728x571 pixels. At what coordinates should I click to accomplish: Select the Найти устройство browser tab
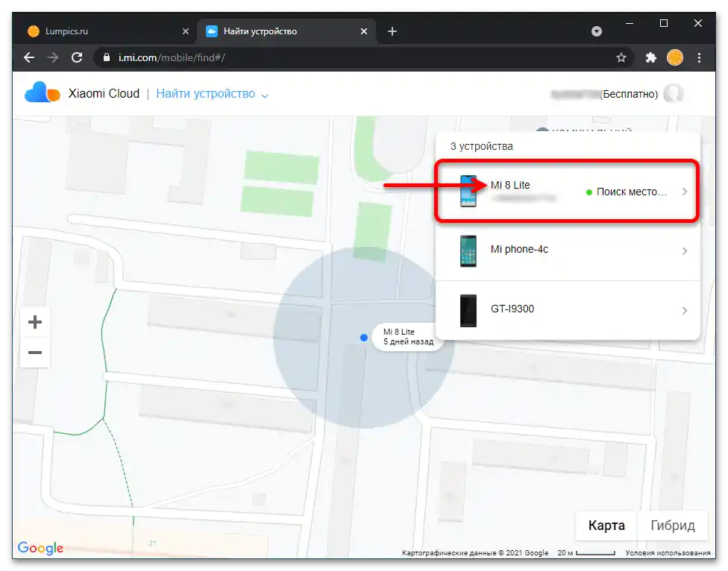coord(286,31)
